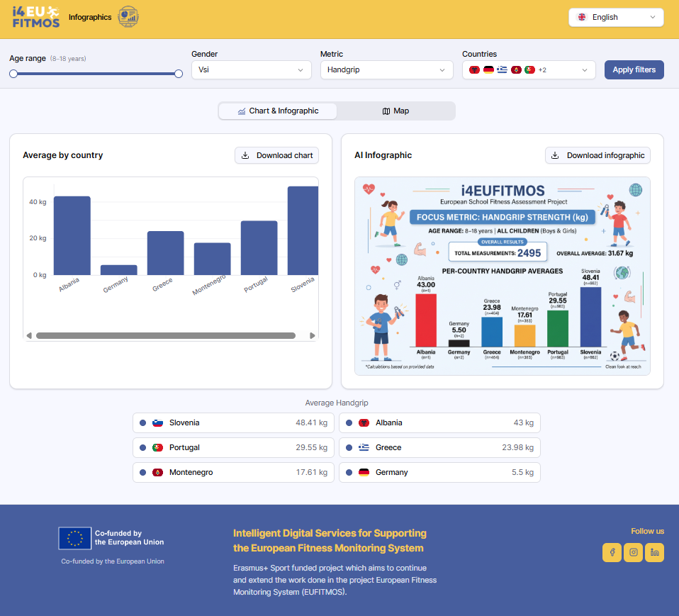679x616 pixels.
Task: Toggle Montenegro legend entry 17.61 kg
Action: [233, 472]
